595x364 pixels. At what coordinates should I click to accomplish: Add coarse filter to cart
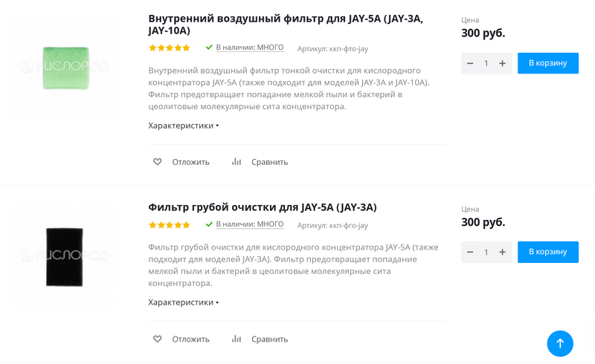[547, 252]
